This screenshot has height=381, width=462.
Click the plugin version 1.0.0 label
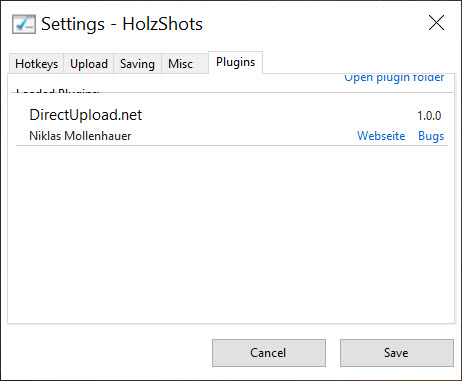pos(429,116)
